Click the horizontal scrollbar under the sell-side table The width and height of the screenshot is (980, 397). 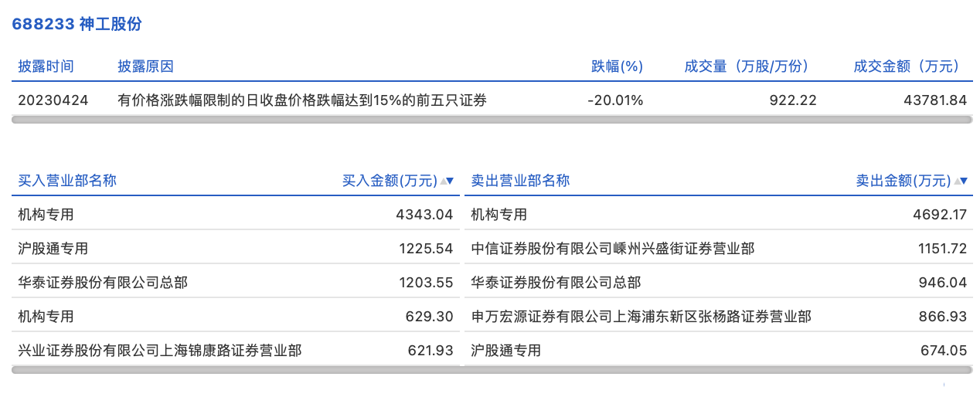(719, 370)
